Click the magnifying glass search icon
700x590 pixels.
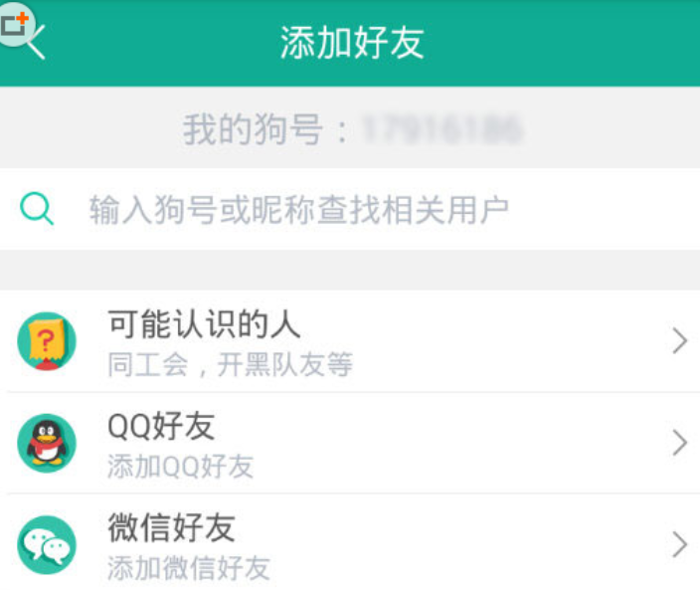tap(37, 209)
